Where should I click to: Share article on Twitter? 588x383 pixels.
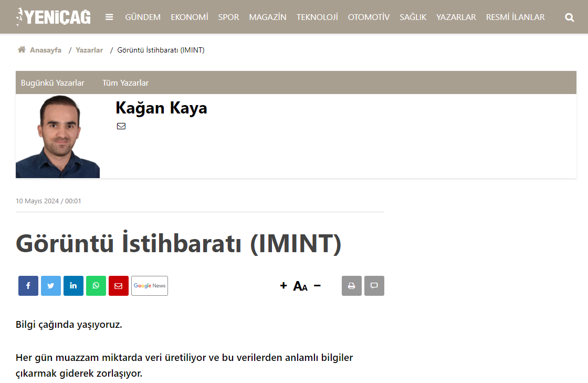coord(50,286)
